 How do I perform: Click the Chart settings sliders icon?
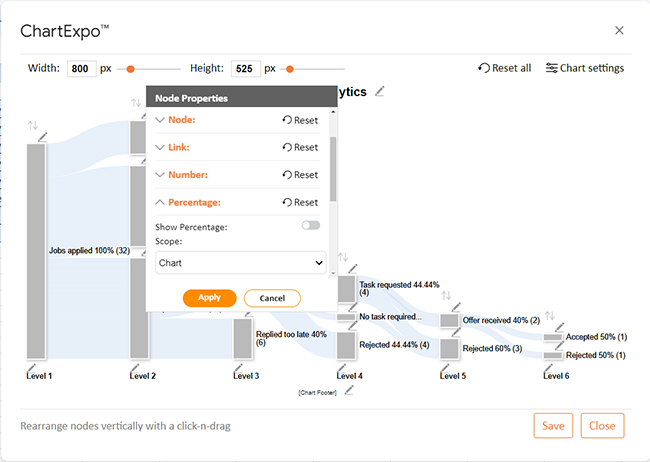pyautogui.click(x=551, y=68)
